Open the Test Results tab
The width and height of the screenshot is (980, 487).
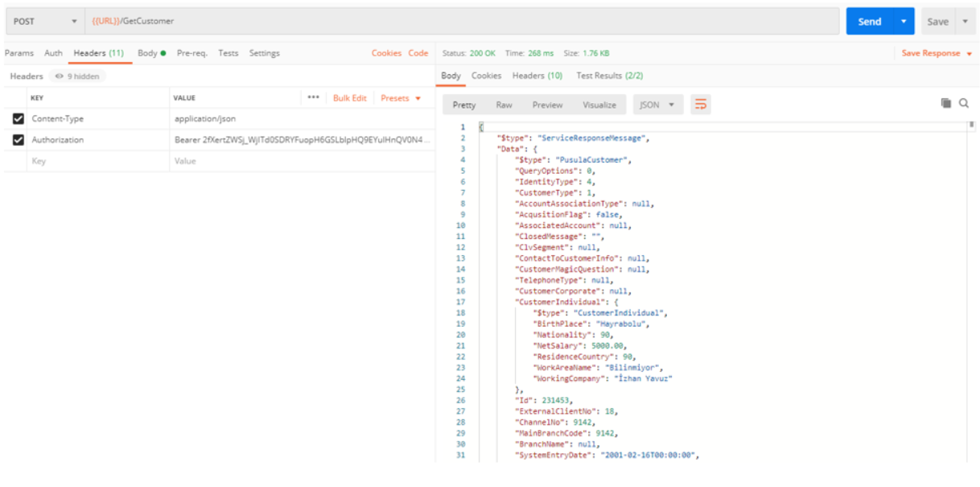[609, 76]
